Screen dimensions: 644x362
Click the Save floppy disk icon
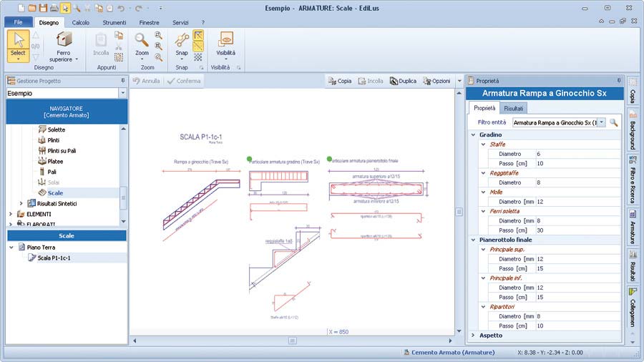(43, 8)
